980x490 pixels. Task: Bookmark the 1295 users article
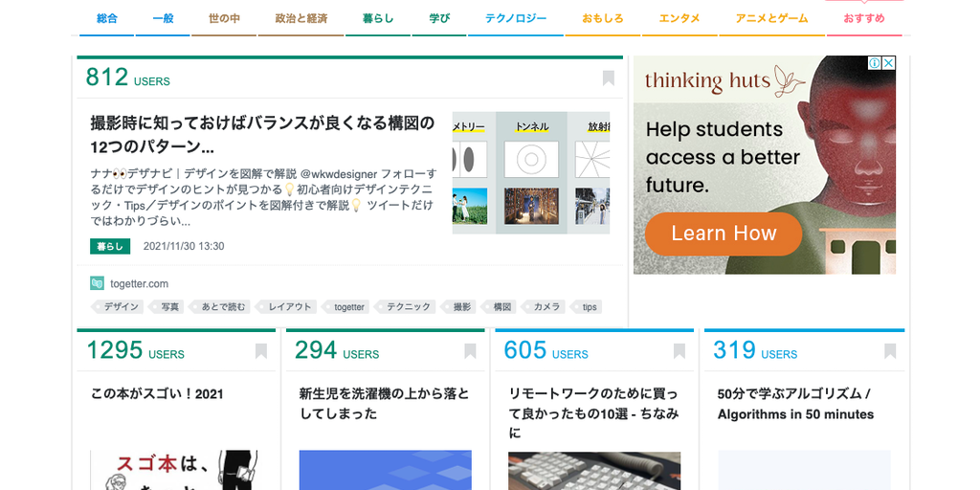click(261, 351)
